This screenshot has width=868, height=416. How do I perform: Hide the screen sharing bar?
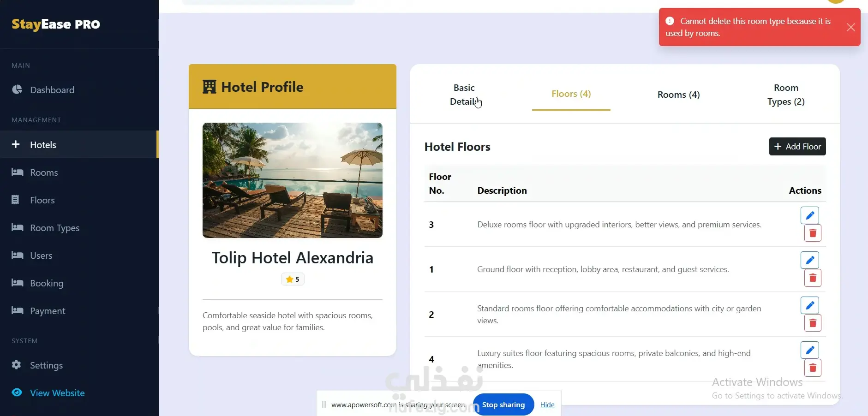point(547,404)
